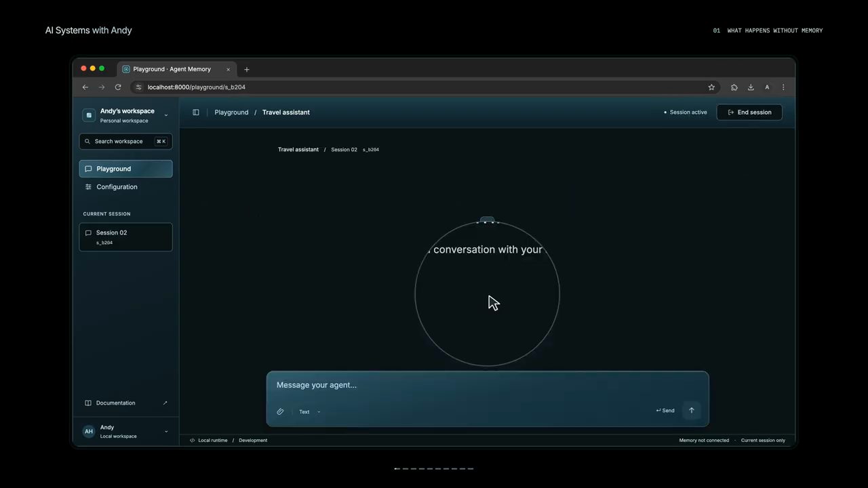Click the CURRENT SESSION sidebar heading

pyautogui.click(x=106, y=214)
